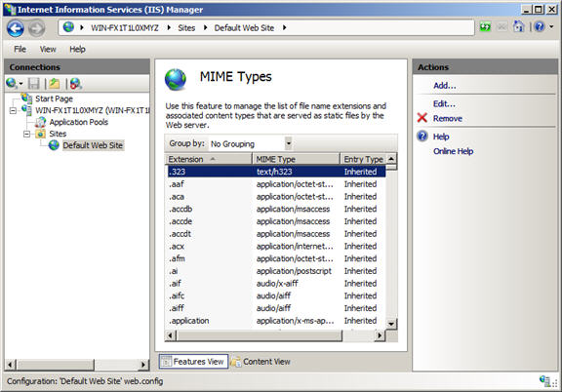This screenshot has width=562, height=392.
Task: Open the File menu
Action: pos(20,49)
